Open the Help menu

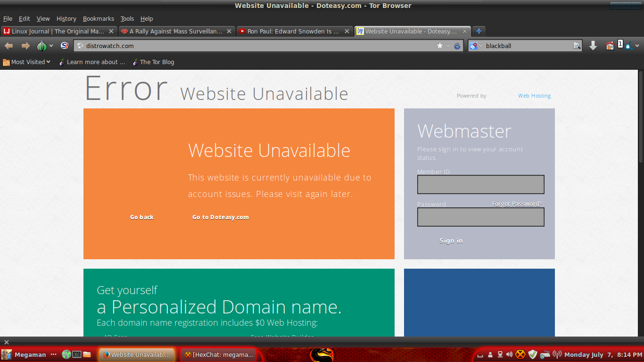(147, 18)
